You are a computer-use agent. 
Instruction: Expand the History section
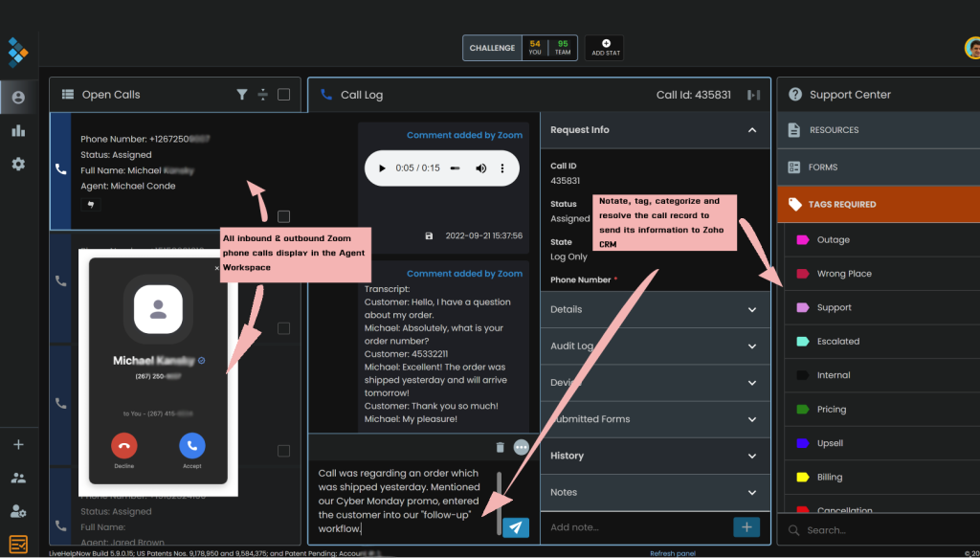coord(751,456)
